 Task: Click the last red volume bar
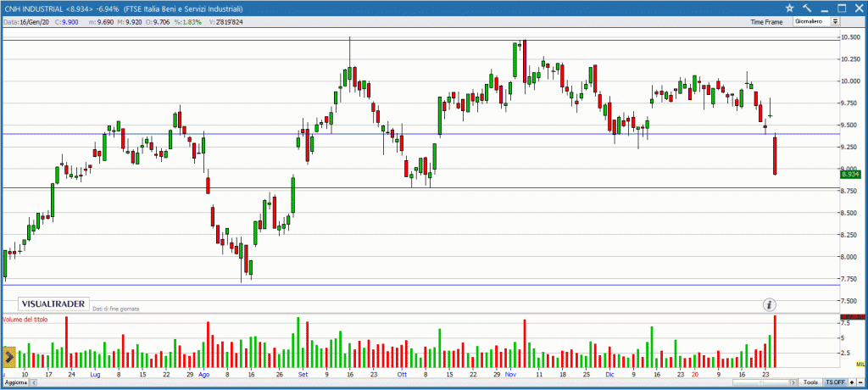tap(775, 341)
